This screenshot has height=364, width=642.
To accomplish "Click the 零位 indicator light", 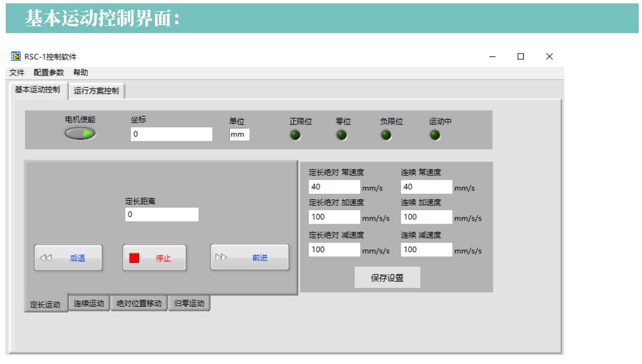I will point(342,136).
